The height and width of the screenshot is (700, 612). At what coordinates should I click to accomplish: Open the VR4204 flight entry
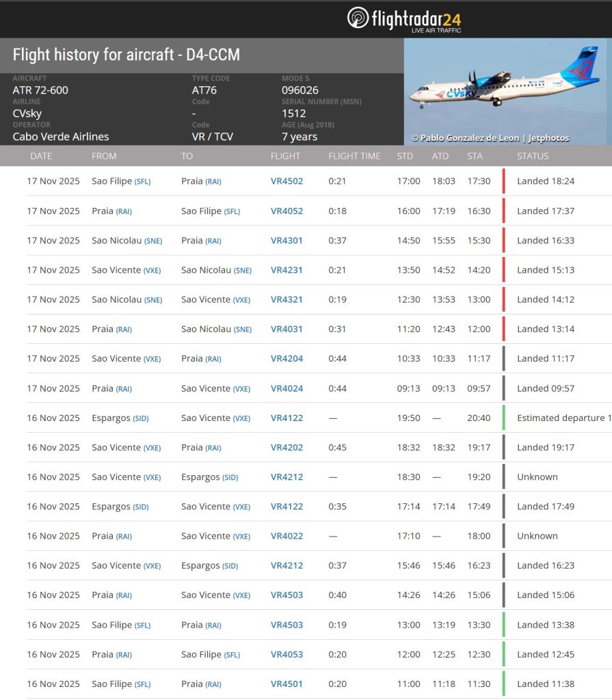click(287, 358)
